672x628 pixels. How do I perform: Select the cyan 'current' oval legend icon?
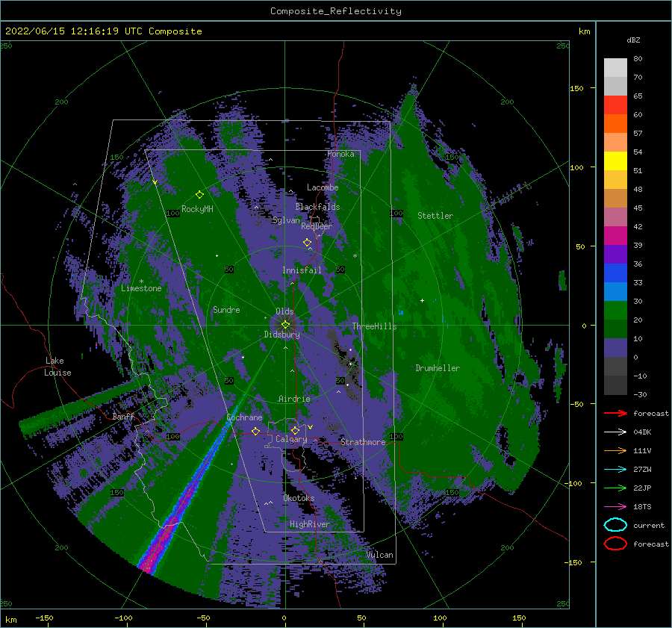pyautogui.click(x=615, y=525)
